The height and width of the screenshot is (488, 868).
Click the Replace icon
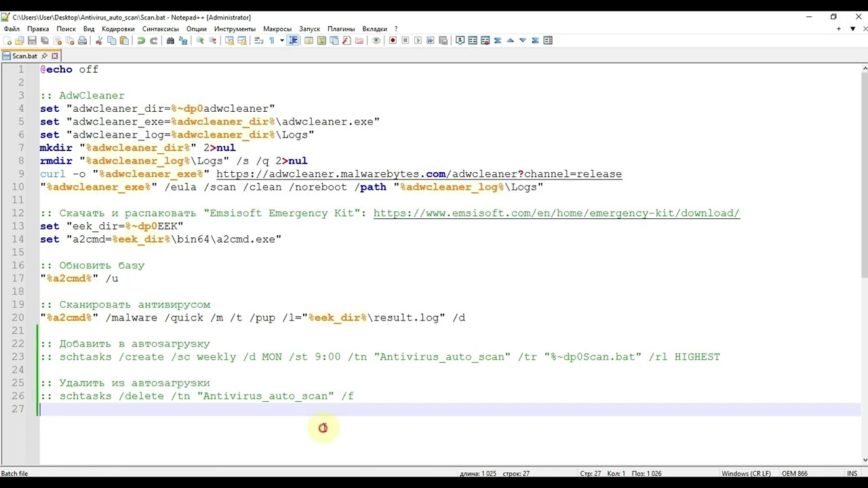[x=183, y=41]
